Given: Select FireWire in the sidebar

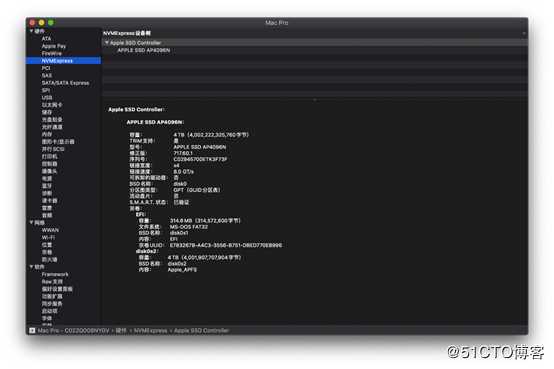Looking at the screenshot, I should pyautogui.click(x=52, y=53).
